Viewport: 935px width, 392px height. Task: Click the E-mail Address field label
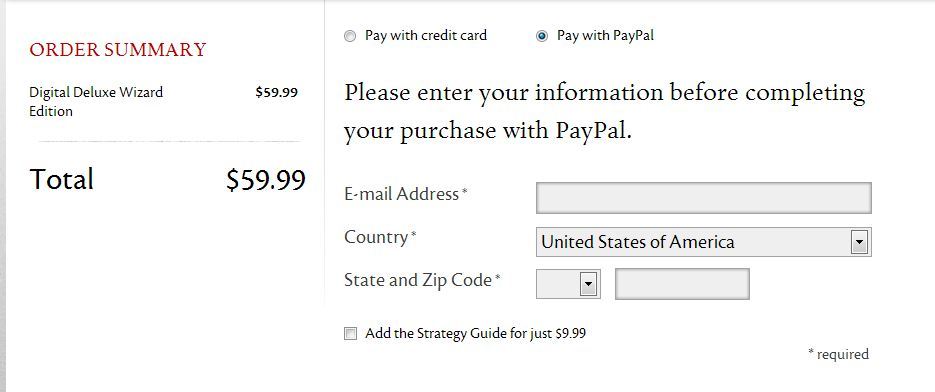[405, 194]
